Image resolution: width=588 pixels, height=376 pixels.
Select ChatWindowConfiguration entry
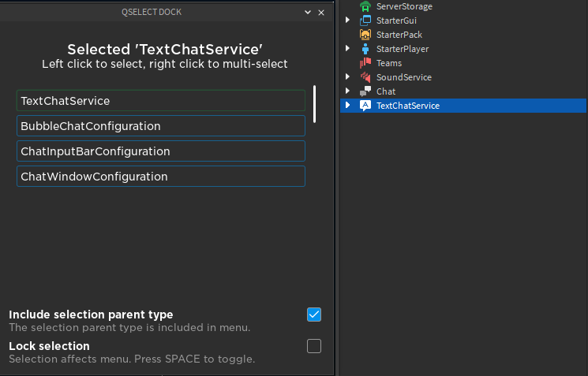tap(161, 177)
